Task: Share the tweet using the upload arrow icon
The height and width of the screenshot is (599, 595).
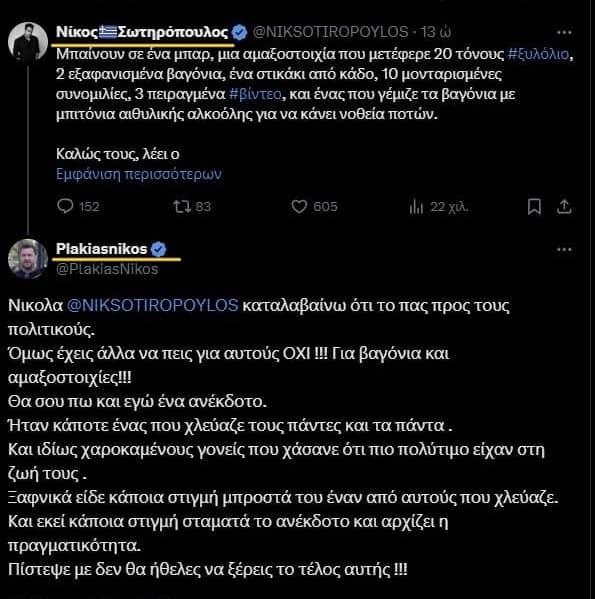Action: pyautogui.click(x=564, y=207)
